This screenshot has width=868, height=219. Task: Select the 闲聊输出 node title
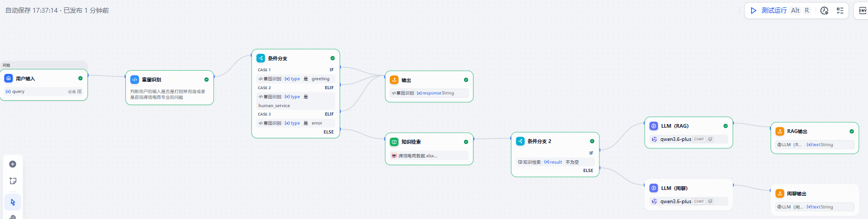pyautogui.click(x=796, y=194)
